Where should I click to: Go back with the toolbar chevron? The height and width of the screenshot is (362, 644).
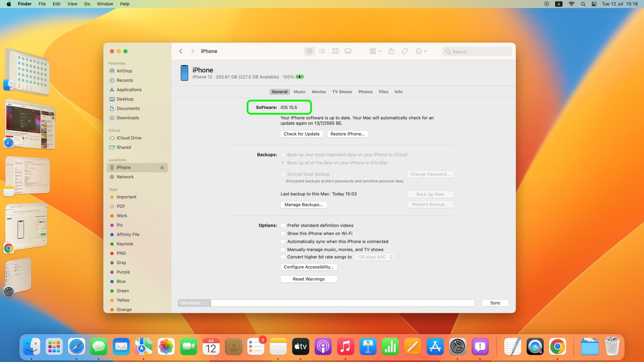(181, 51)
